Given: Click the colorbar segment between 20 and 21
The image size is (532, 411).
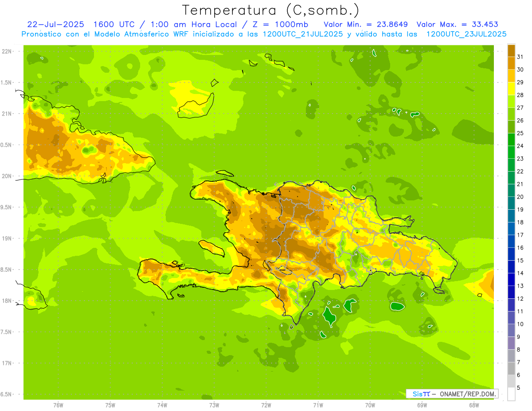Looking at the screenshot, I should tap(511, 190).
